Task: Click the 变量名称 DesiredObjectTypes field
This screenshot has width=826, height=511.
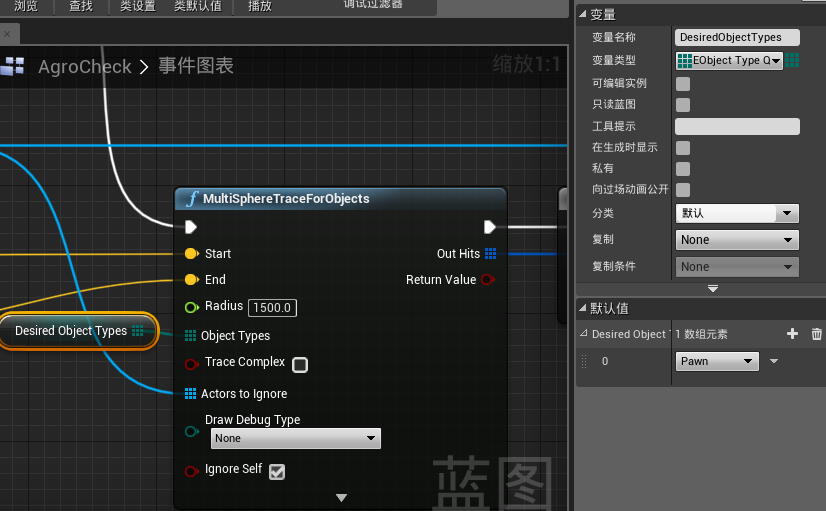Action: [737, 37]
